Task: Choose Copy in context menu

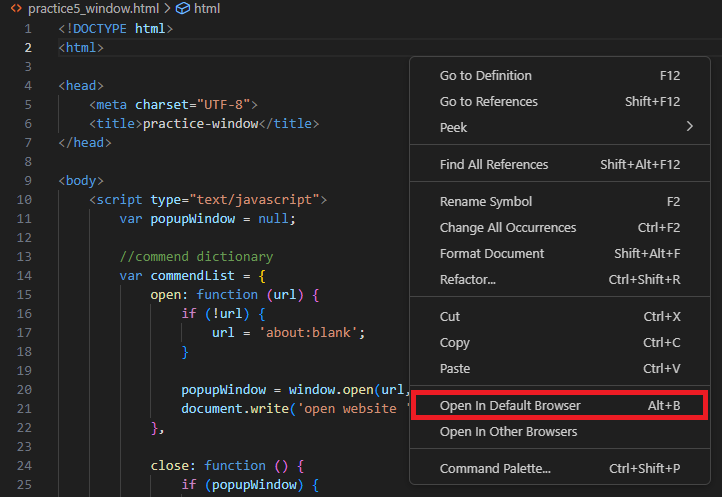Action: 559,343
